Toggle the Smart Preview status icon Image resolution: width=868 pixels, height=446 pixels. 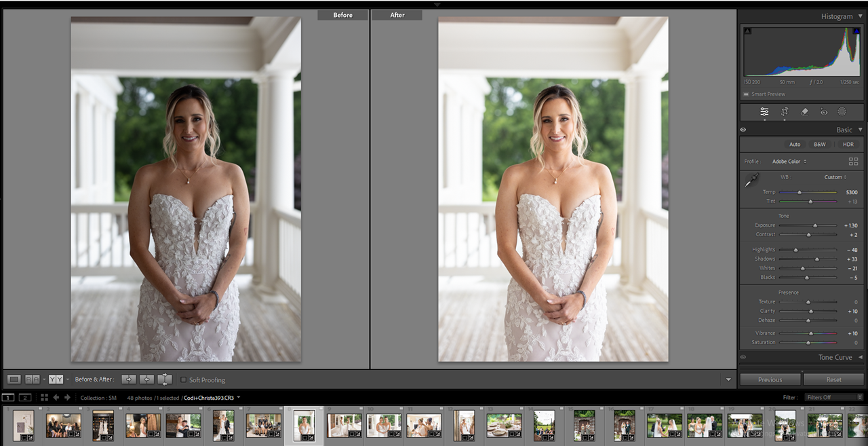pos(746,94)
